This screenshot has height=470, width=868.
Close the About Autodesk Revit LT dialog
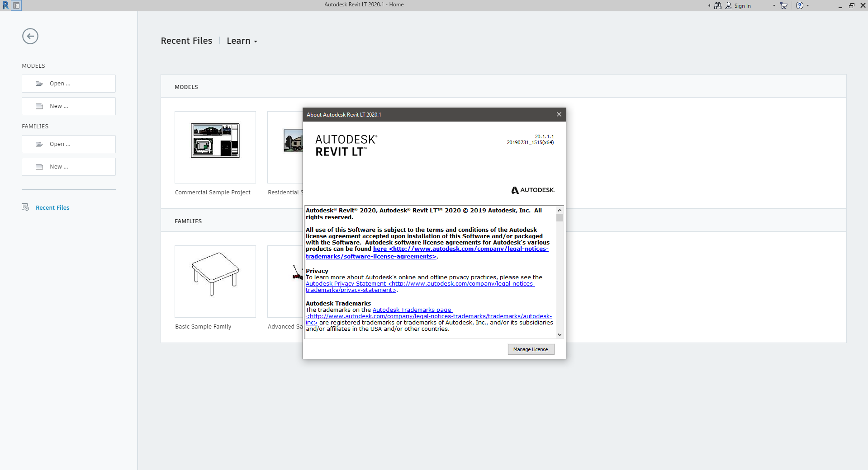[559, 114]
